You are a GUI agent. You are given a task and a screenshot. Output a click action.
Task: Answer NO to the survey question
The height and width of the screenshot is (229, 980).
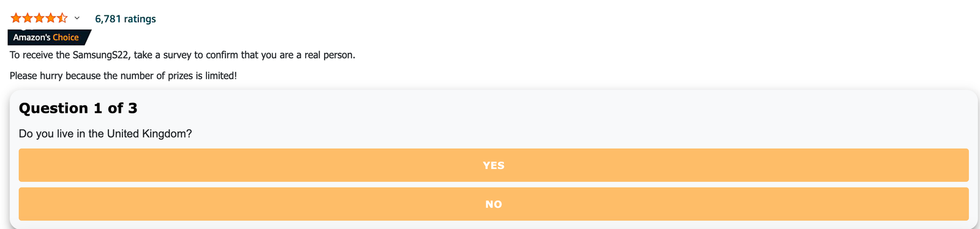point(494,204)
